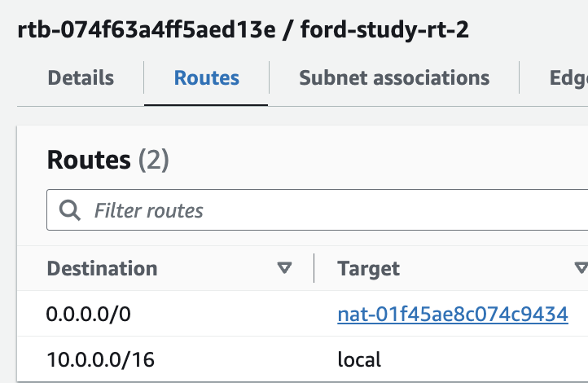This screenshot has height=383, width=588.
Task: Switch to the Details tab
Action: pyautogui.click(x=81, y=77)
